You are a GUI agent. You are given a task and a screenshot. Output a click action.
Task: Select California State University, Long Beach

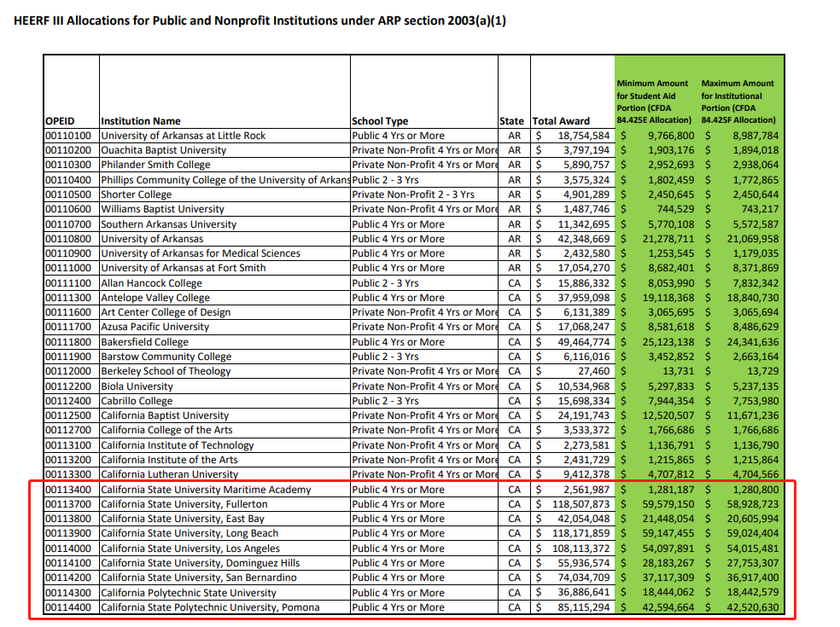pyautogui.click(x=190, y=533)
